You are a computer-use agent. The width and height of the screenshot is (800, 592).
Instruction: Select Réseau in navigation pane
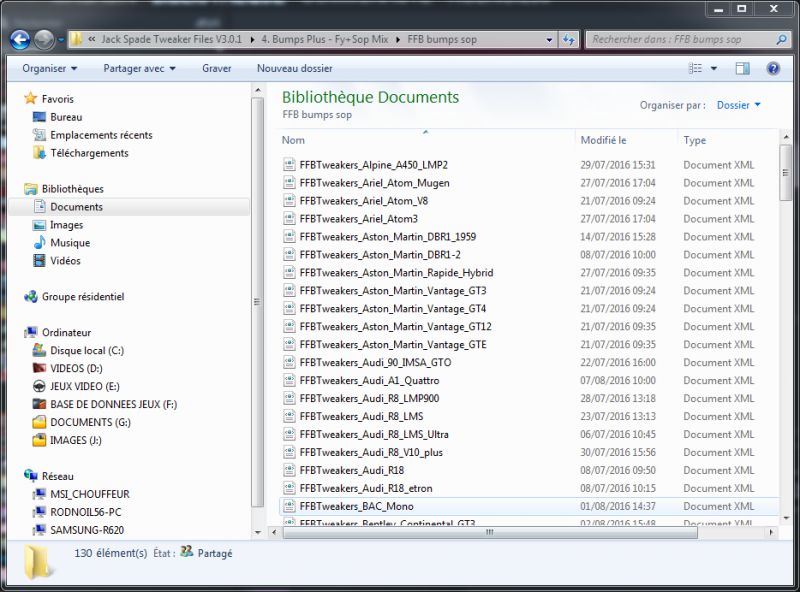coord(58,476)
